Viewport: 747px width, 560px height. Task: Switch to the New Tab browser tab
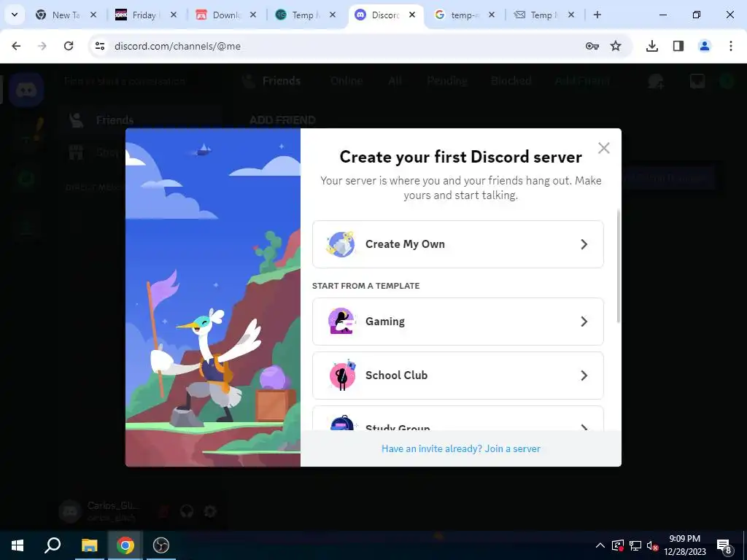click(65, 15)
